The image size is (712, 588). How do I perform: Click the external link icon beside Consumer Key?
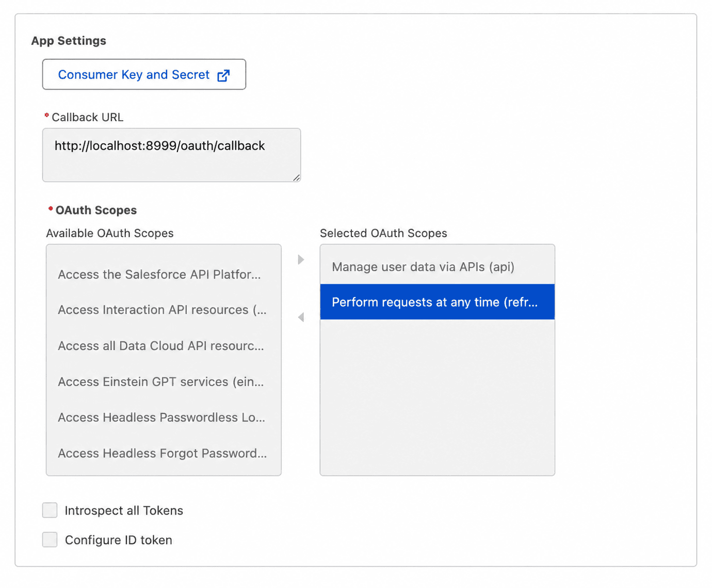(x=223, y=75)
